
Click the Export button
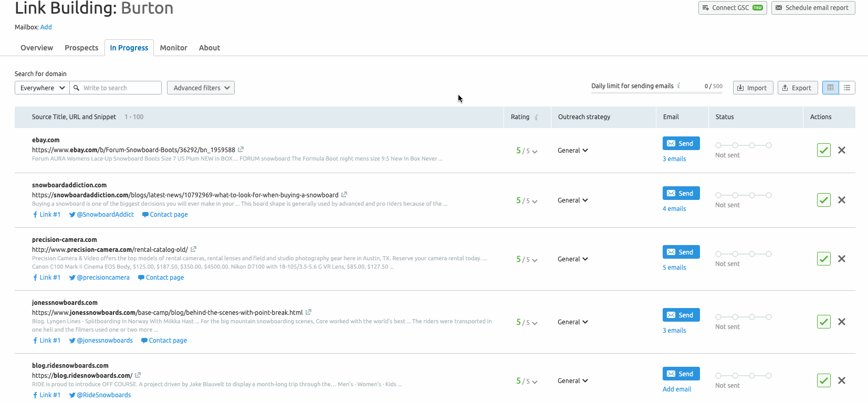[797, 88]
